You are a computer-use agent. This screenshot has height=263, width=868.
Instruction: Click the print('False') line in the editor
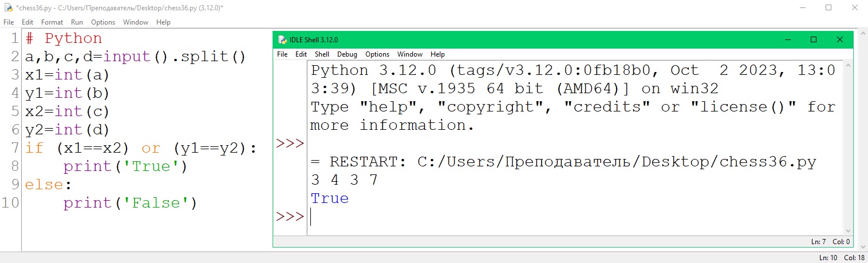tap(130, 203)
